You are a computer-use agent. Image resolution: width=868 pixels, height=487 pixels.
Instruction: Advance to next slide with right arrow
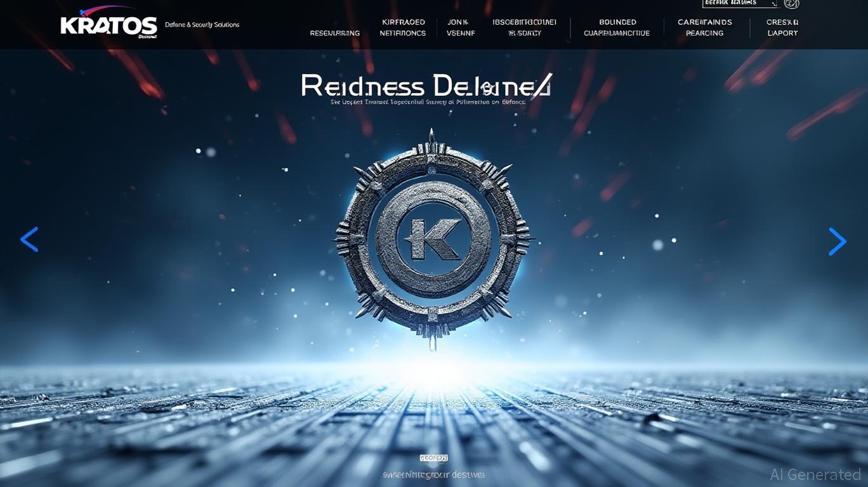click(838, 242)
